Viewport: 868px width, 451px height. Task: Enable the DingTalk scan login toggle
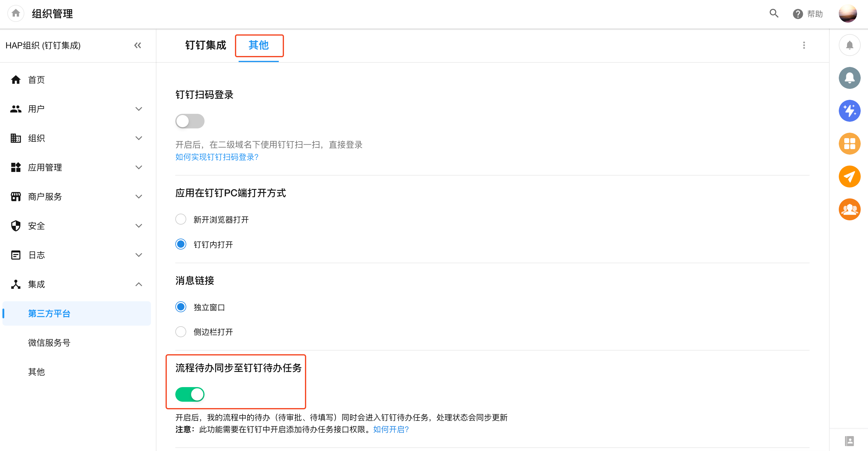pos(190,121)
